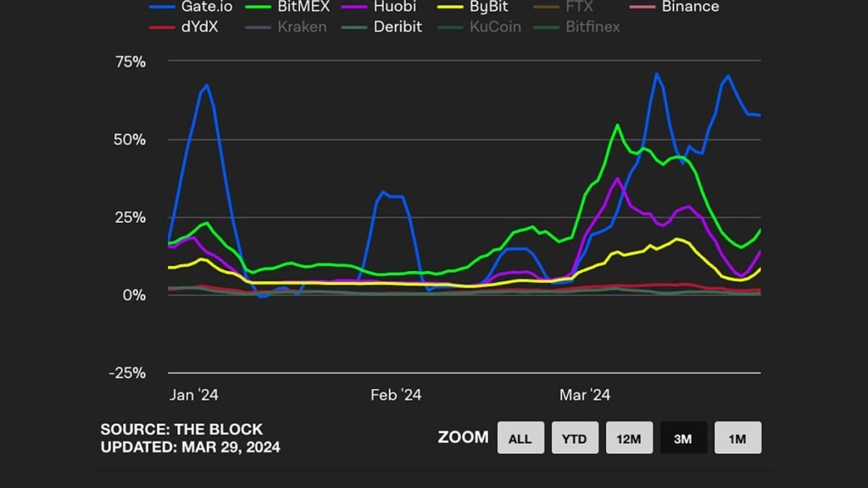This screenshot has height=488, width=868.
Task: Toggle the BitMEX legend entry
Action: click(x=287, y=7)
